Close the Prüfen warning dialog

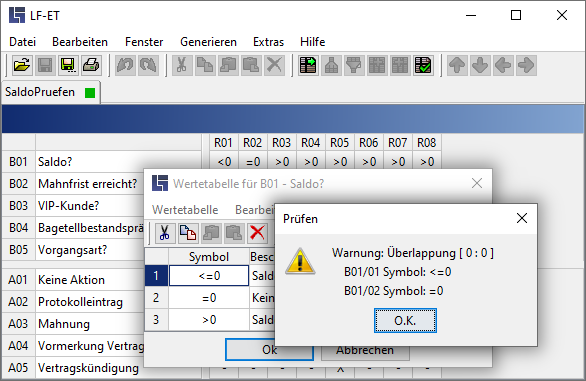pos(522,218)
